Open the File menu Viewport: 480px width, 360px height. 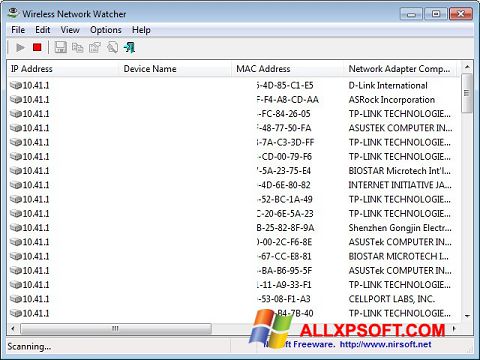point(18,30)
